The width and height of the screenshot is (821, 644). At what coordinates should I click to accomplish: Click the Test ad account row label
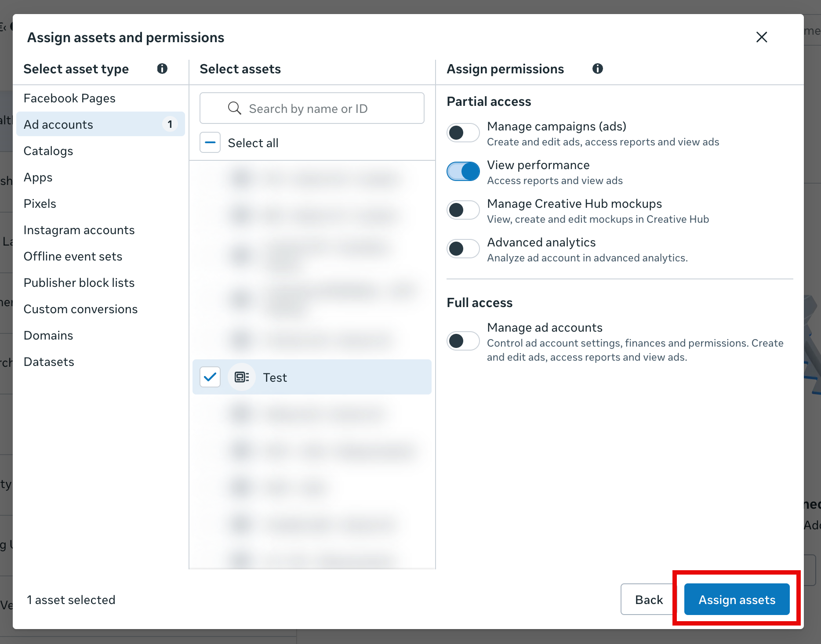click(x=275, y=377)
